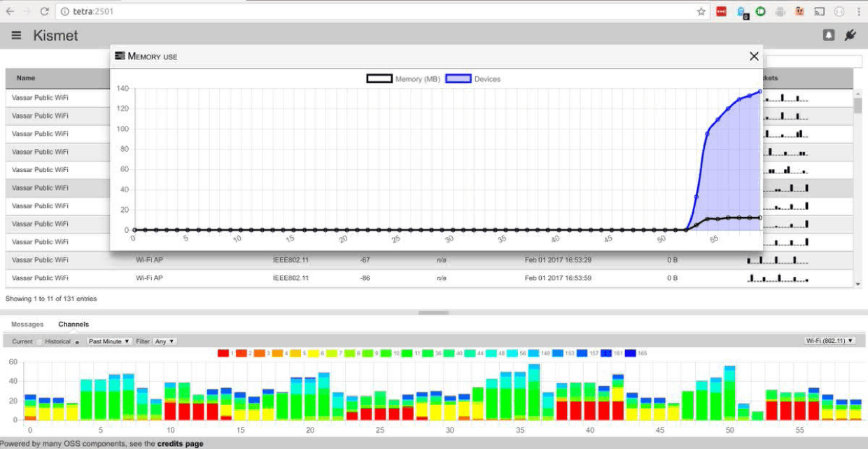Switch to the Channels tab
Viewport: 868px width, 449px height.
coord(73,324)
